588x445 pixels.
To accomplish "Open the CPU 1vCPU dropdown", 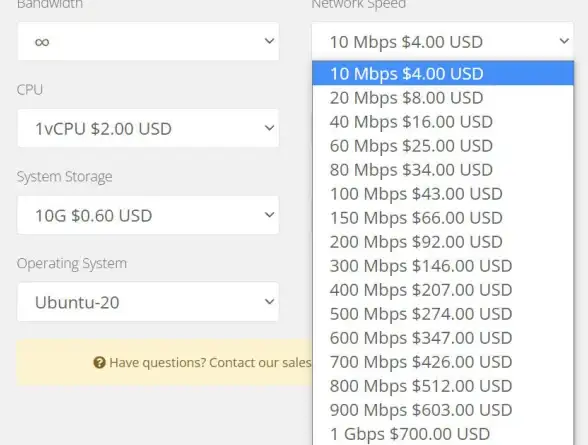I will [148, 128].
